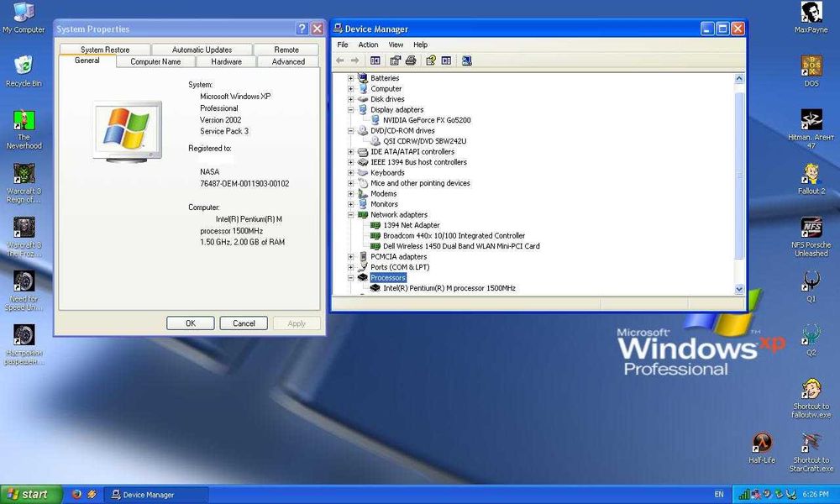
Task: Select the Q1 desktop icon
Action: (811, 286)
